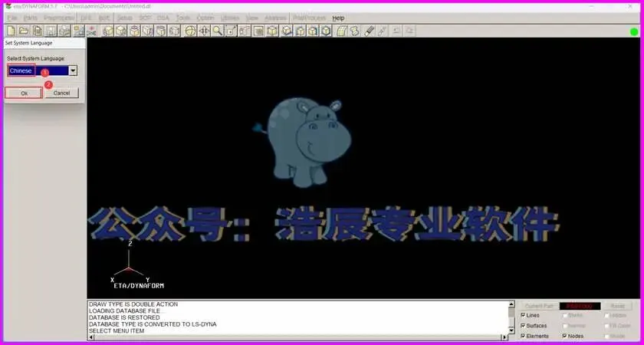This screenshot has width=644, height=345.
Task: Click the Print toolbar icon
Action: pyautogui.click(x=64, y=31)
